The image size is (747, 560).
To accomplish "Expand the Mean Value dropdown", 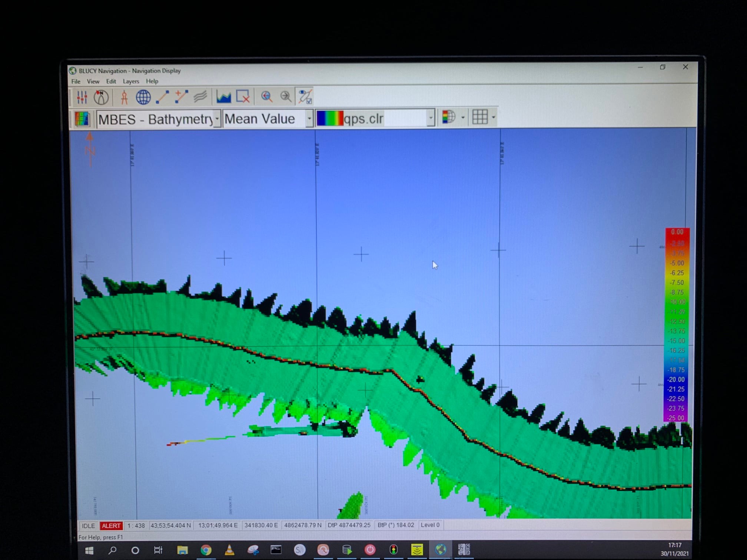I will 309,119.
